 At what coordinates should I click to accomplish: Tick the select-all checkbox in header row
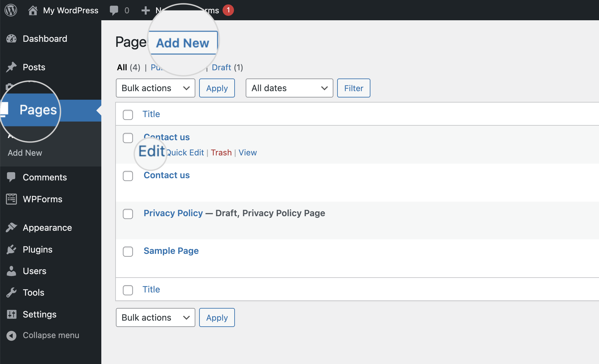128,115
